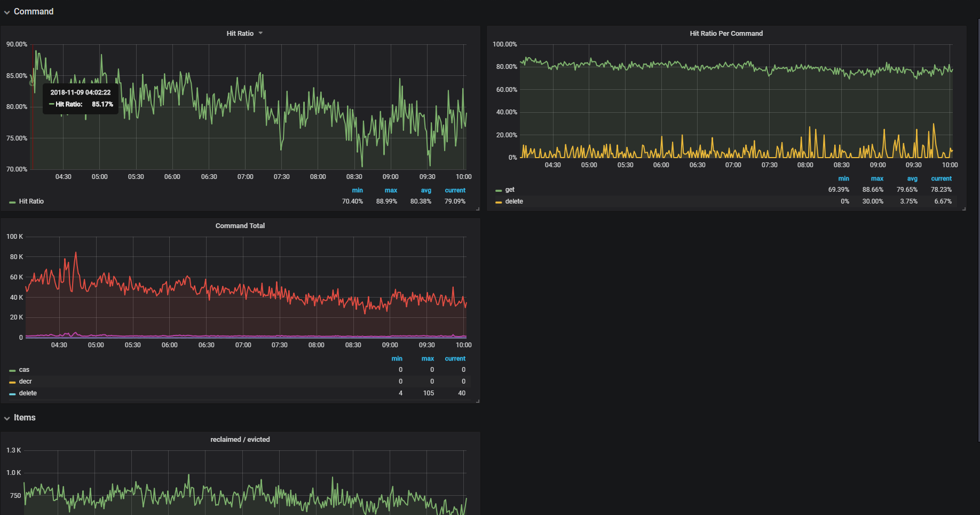Click the 88.66% max value for get

(x=873, y=190)
